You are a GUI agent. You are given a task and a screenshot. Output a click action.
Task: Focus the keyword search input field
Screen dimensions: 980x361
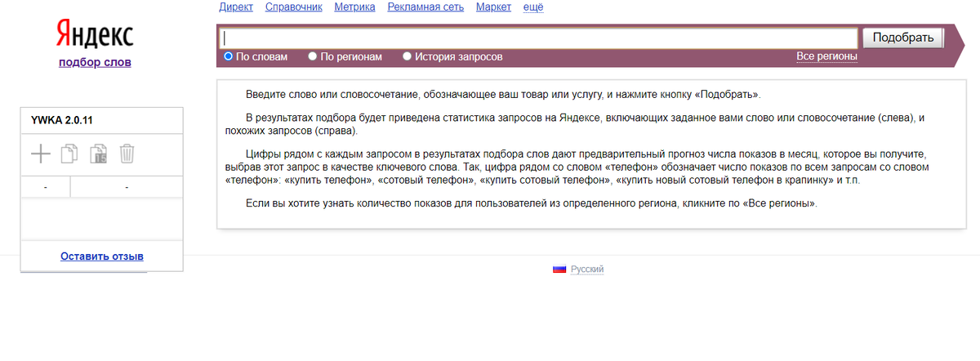tap(538, 38)
